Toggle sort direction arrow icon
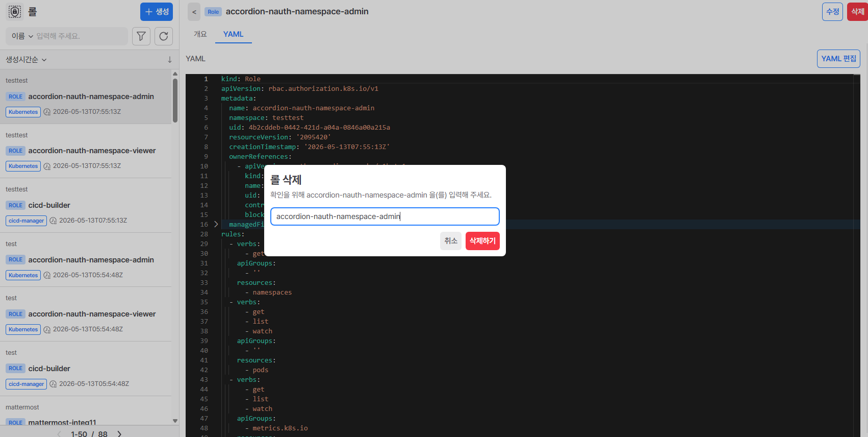This screenshot has width=868, height=437. click(170, 60)
